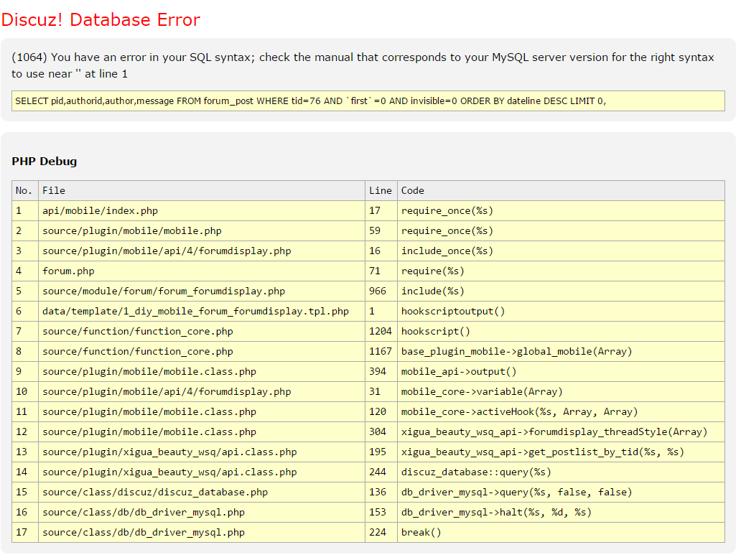Click the line number '224' cell
The width and height of the screenshot is (746, 560).
(381, 533)
